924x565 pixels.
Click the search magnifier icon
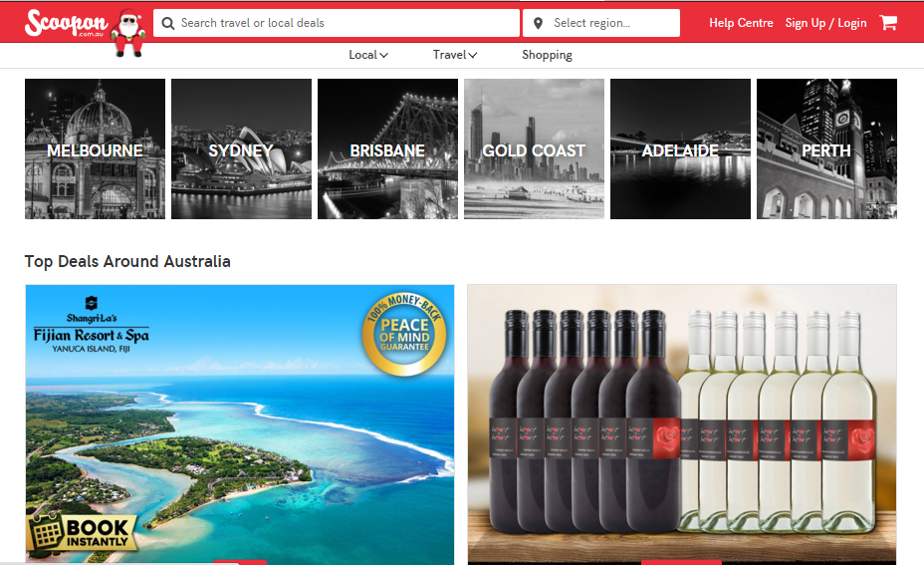(x=168, y=23)
